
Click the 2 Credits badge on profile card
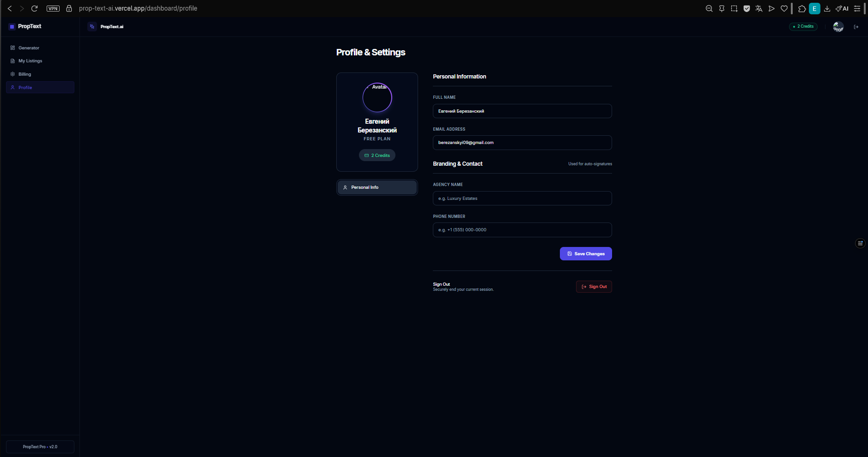tap(377, 155)
